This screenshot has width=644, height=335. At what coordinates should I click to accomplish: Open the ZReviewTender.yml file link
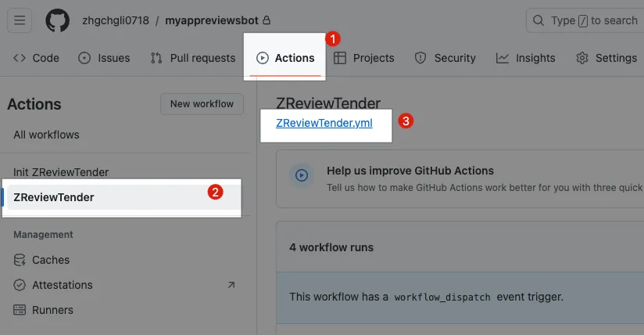click(x=324, y=123)
